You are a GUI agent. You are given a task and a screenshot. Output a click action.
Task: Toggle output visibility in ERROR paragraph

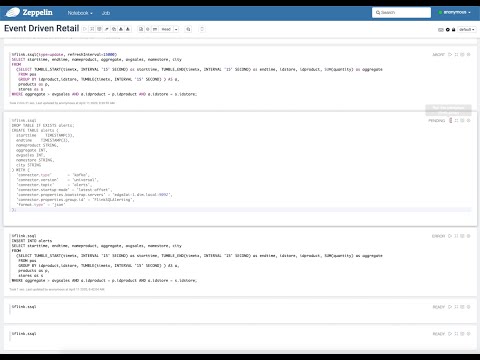click(x=462, y=236)
